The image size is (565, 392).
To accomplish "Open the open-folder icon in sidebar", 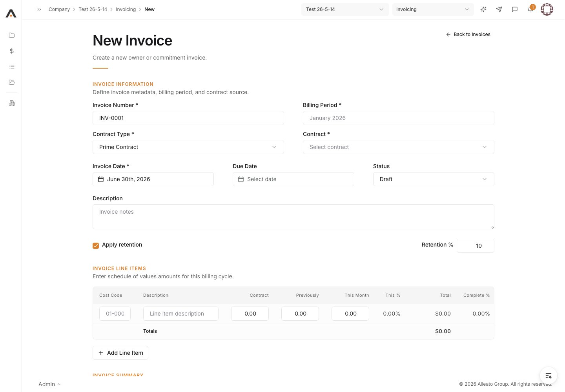I will tap(12, 82).
